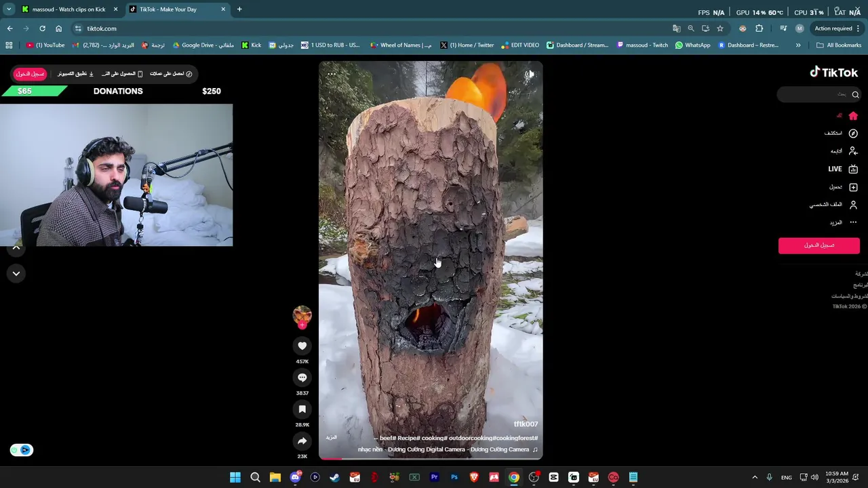Bookmark the video to favorites

tap(302, 409)
